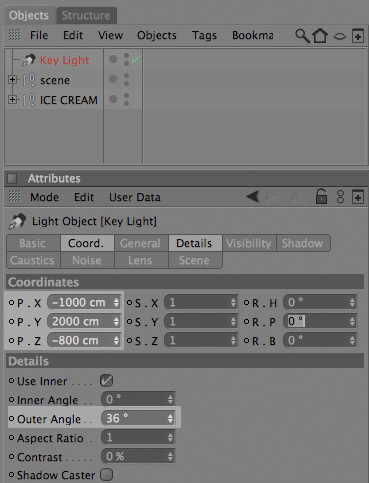
Task: Click the forward arrow in Attributes toolbar
Action: click(x=272, y=197)
